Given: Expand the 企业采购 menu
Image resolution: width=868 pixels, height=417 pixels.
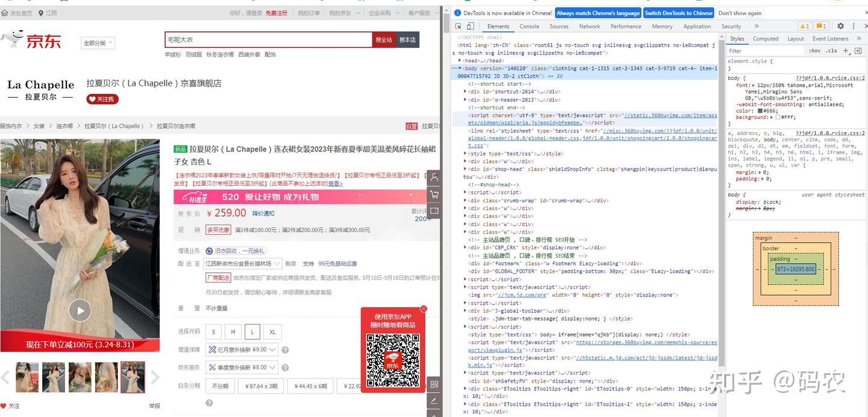Looking at the screenshot, I should [x=383, y=13].
